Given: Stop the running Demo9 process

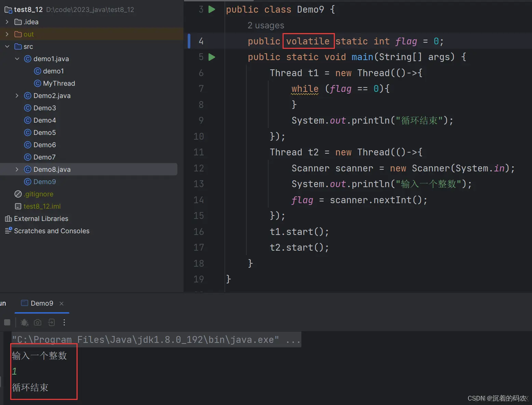Looking at the screenshot, I should [7, 322].
